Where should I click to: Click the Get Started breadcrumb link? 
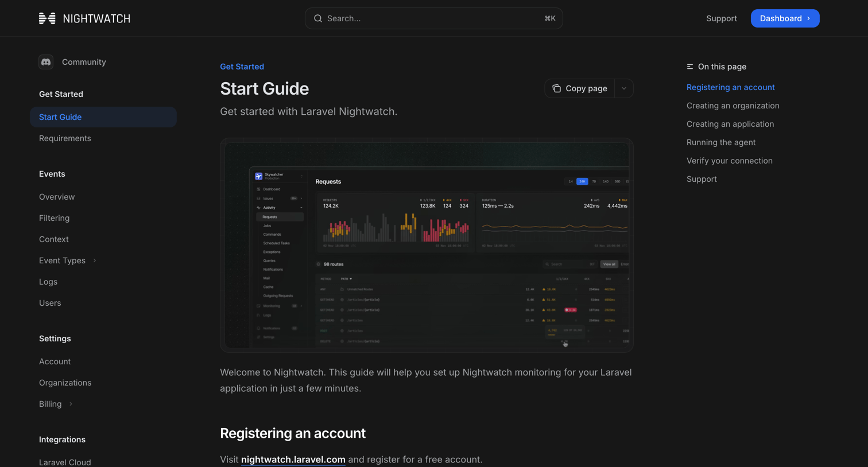(x=242, y=67)
